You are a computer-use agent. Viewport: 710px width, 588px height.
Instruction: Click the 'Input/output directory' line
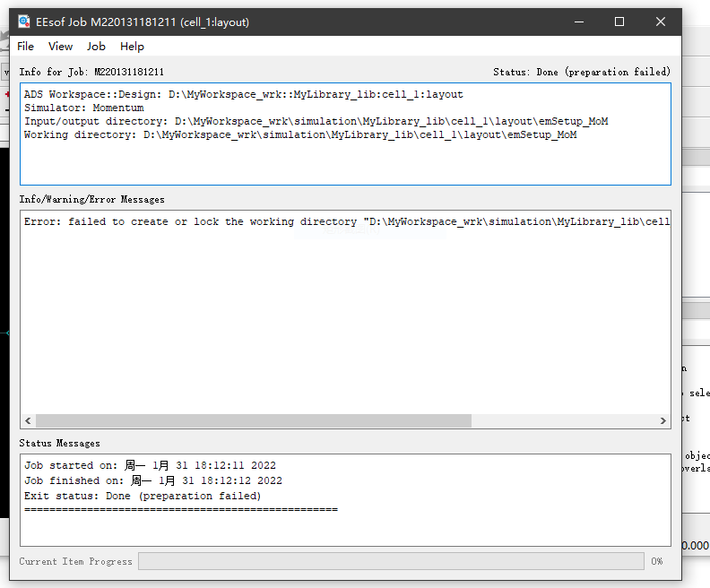316,121
